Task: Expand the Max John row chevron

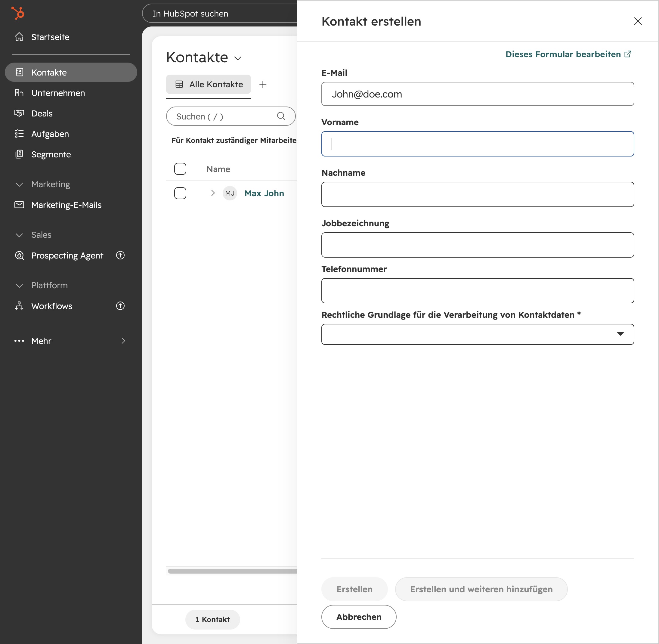Action: 213,193
